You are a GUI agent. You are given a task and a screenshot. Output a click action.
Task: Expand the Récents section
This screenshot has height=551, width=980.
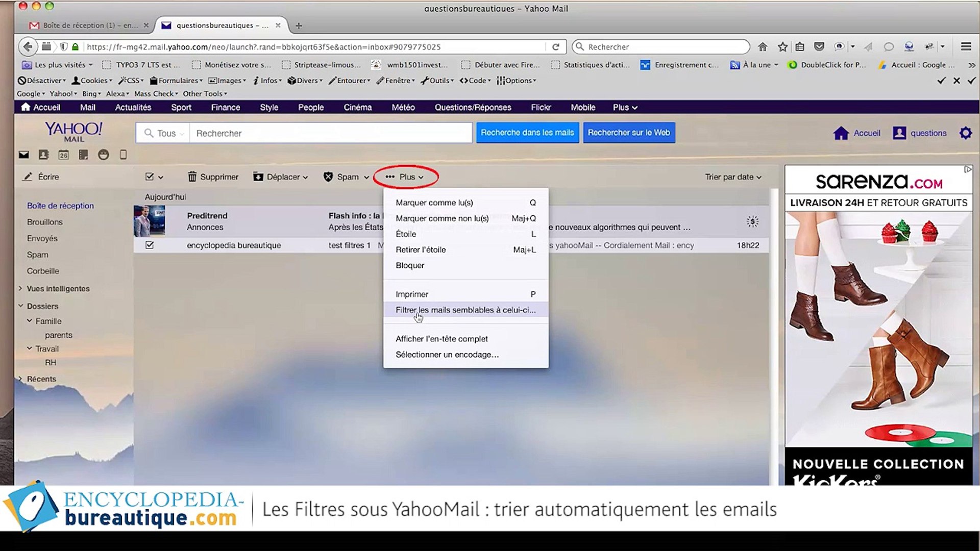(20, 379)
